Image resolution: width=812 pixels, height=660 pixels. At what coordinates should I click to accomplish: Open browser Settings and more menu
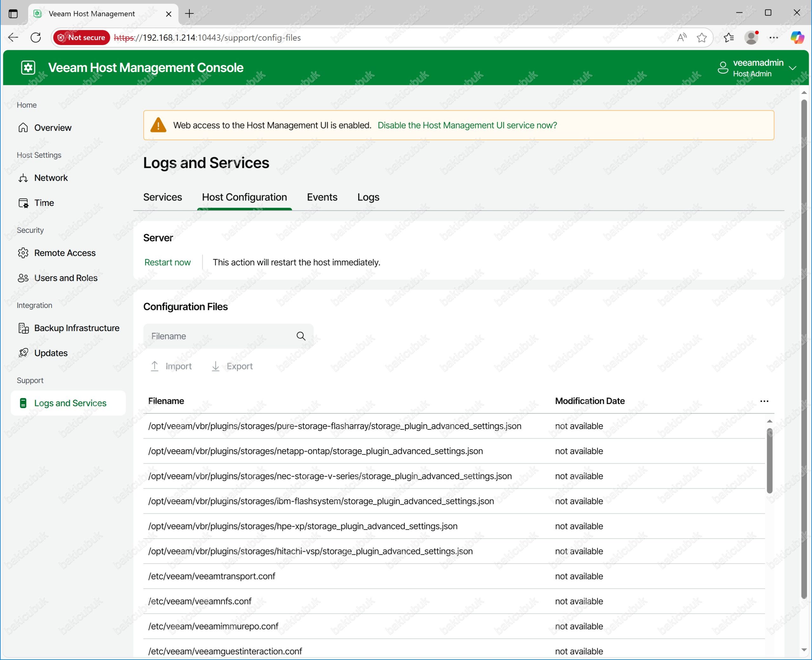tap(774, 37)
